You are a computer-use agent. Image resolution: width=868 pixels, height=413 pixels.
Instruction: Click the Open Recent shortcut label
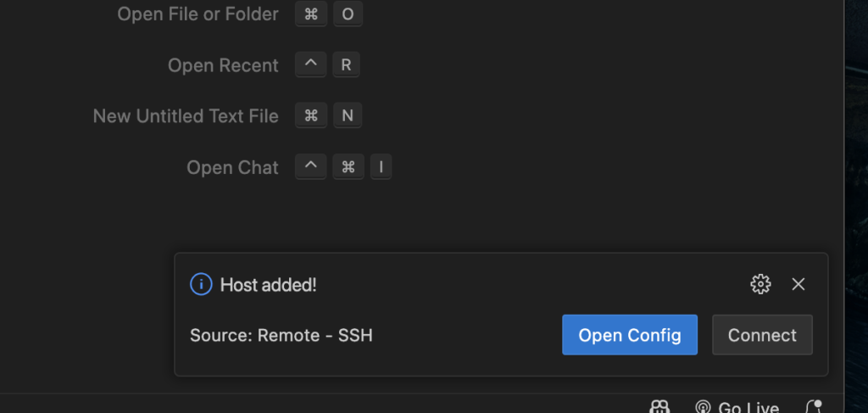point(223,65)
